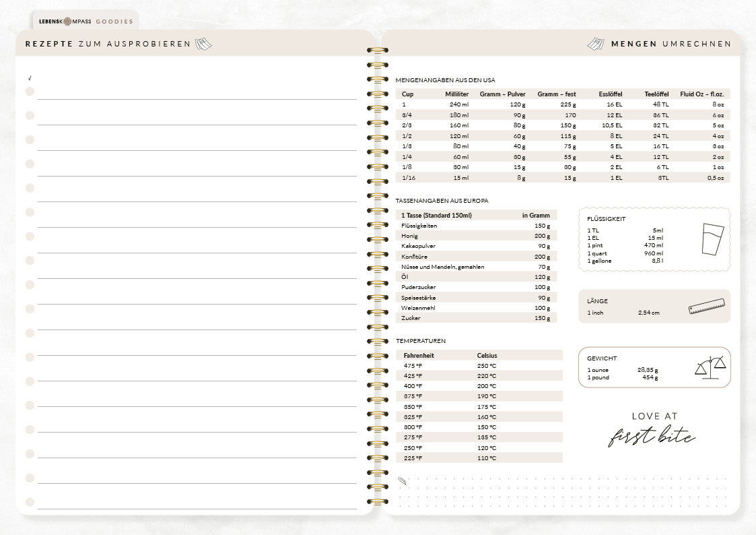The height and width of the screenshot is (535, 756).
Task: Select the heading Rezepte zum Ausprobieren
Action: [108, 44]
